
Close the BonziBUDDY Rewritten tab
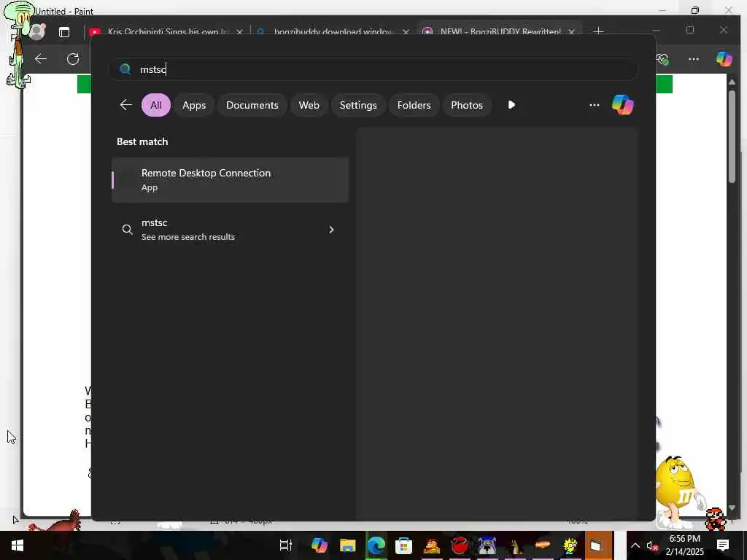(x=572, y=32)
